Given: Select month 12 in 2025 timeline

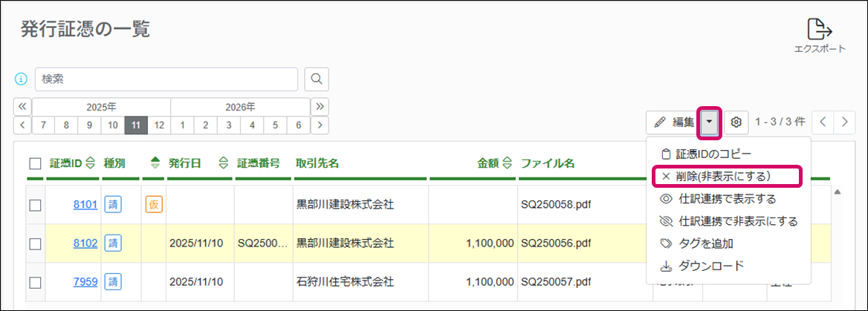Looking at the screenshot, I should pyautogui.click(x=158, y=125).
